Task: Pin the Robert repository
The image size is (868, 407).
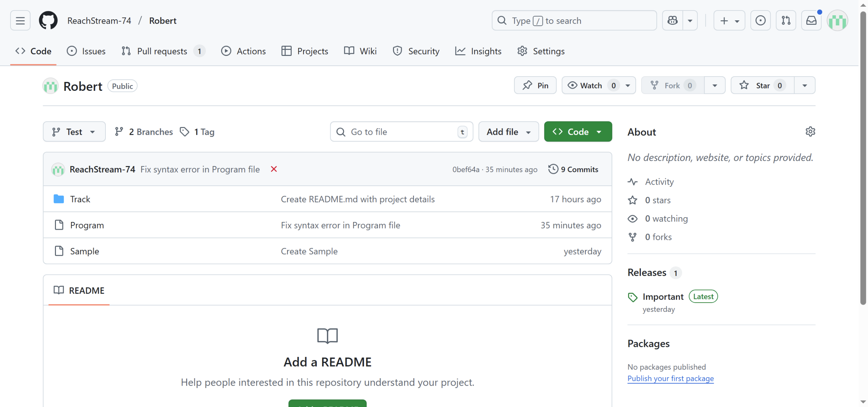Action: point(535,85)
